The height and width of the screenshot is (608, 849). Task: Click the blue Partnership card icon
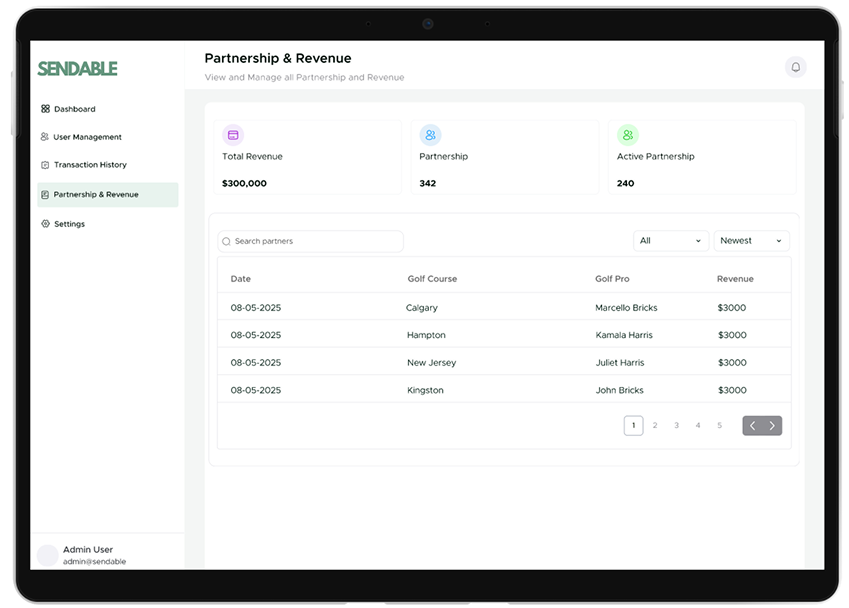tap(431, 134)
